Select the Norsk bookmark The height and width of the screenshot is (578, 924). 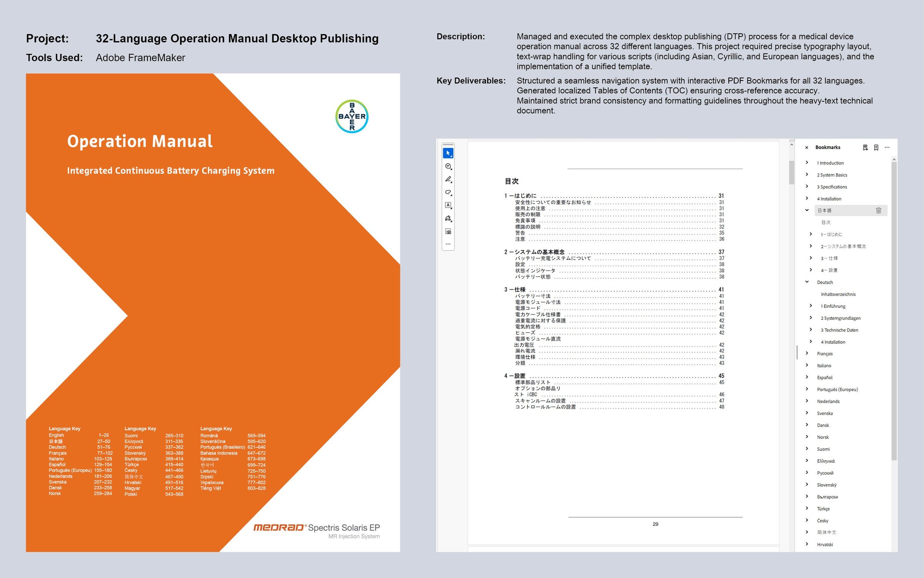[x=823, y=437]
